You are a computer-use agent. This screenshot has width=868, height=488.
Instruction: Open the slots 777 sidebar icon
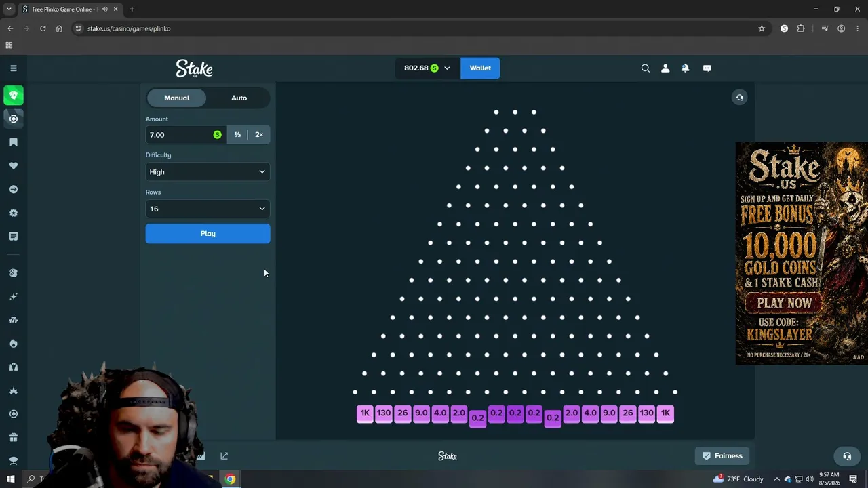click(14, 320)
